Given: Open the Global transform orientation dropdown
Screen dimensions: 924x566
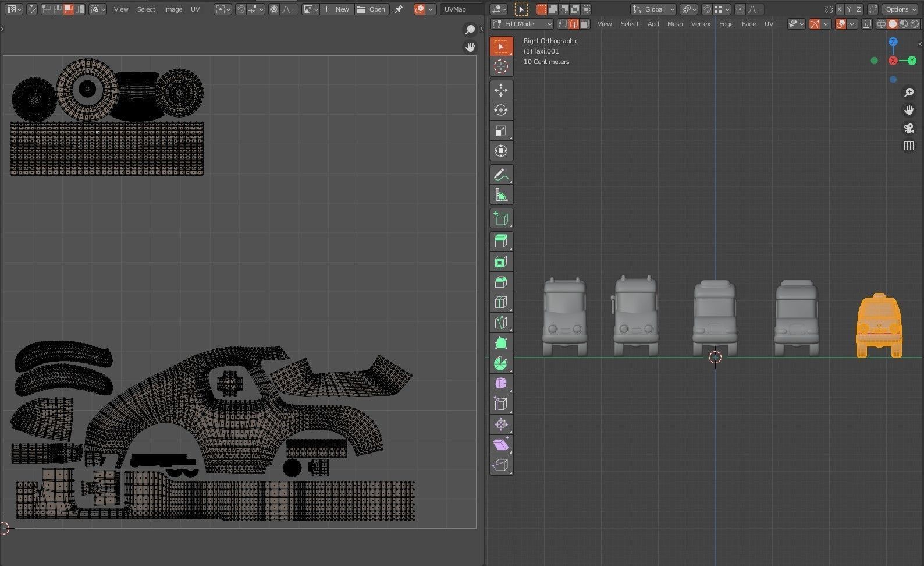Looking at the screenshot, I should pos(653,9).
